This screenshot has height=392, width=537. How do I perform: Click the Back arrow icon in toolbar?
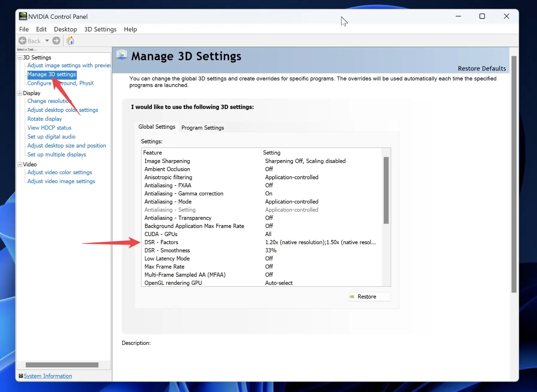(22, 41)
